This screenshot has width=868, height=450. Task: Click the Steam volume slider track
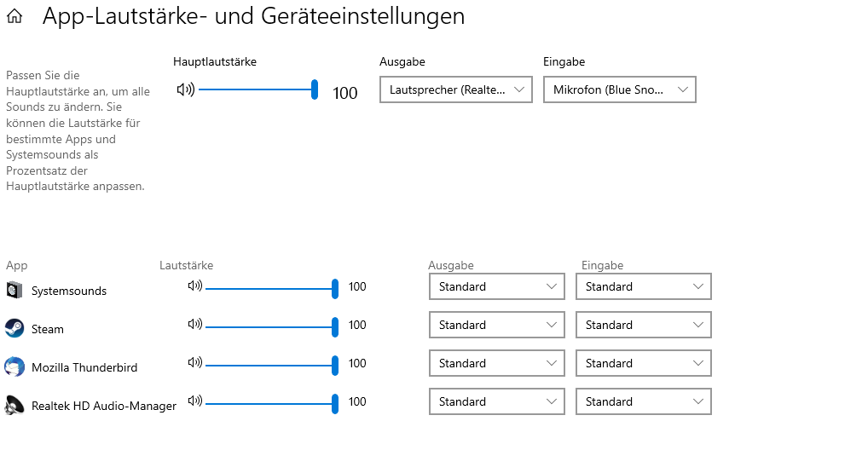269,326
